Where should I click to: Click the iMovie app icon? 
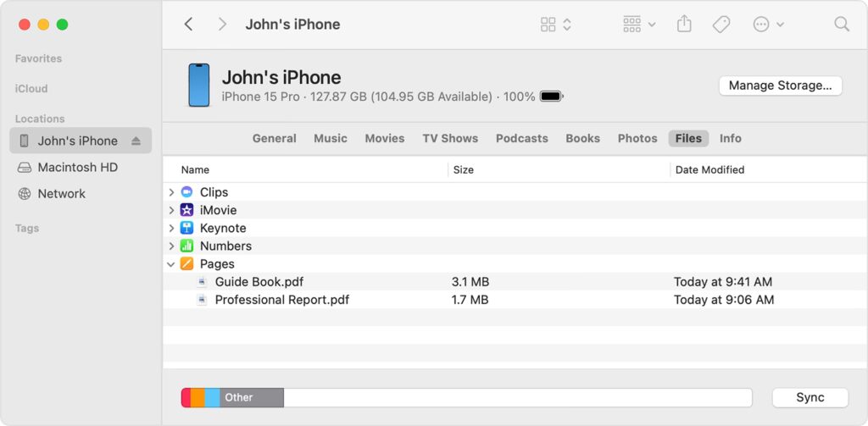click(186, 210)
